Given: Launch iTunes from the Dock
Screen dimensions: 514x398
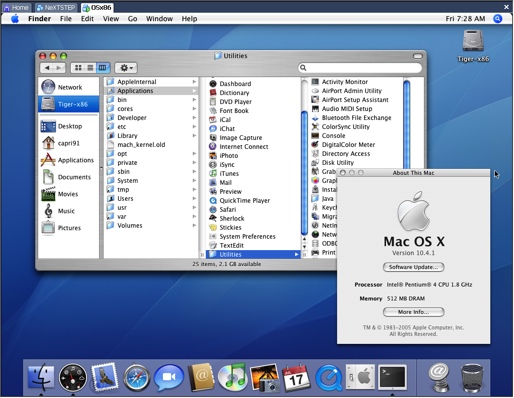Looking at the screenshot, I should point(232,377).
